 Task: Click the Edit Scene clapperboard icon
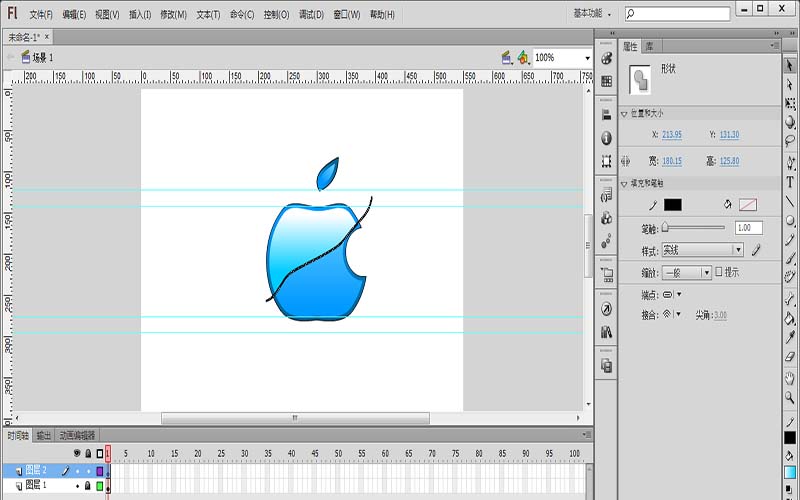506,58
